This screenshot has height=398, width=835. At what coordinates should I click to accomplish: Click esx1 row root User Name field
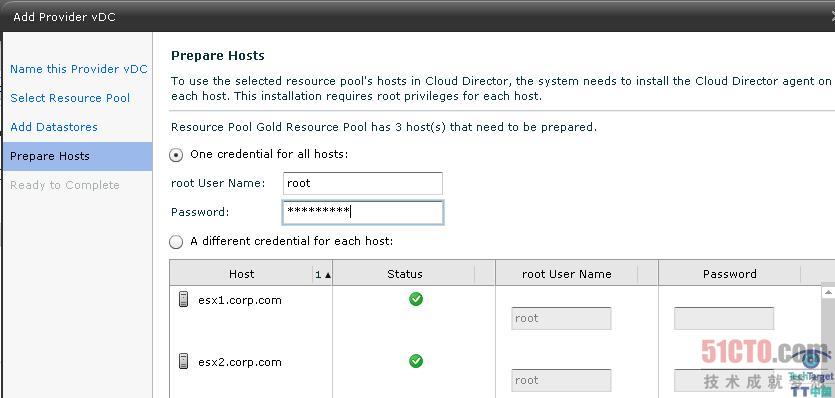[561, 318]
